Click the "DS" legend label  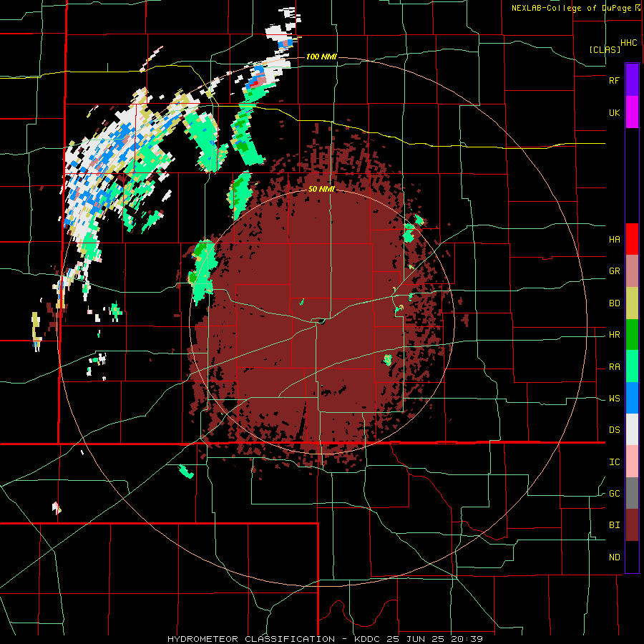click(x=614, y=430)
